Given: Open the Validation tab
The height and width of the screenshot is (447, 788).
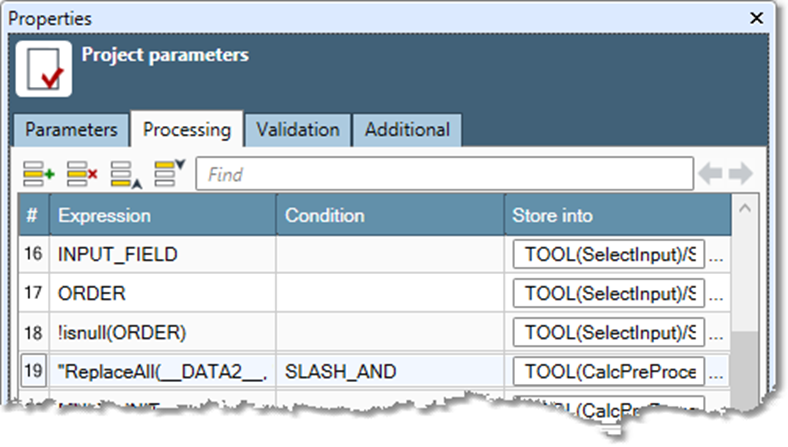Looking at the screenshot, I should click(297, 130).
